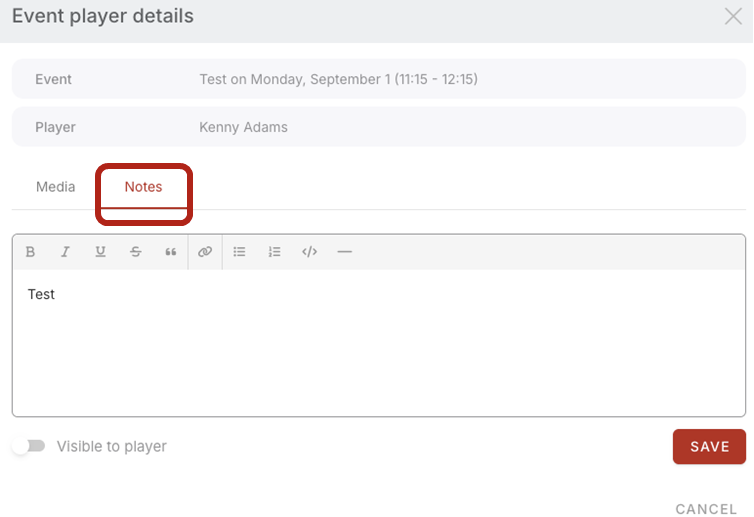754x517 pixels.
Task: Insert a blockquote using the quote icon
Action: point(170,252)
